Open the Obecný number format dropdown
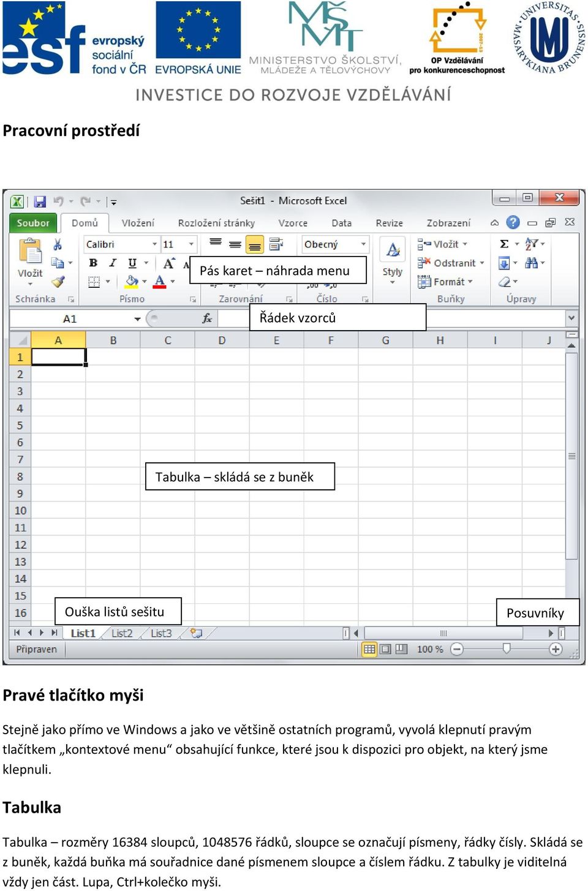The width and height of the screenshot is (588, 891). coord(363,244)
